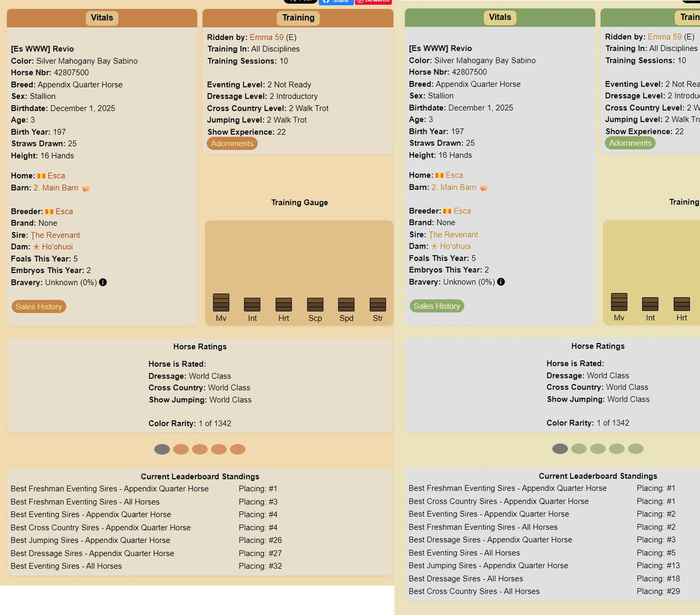Click the flag icon beside Breeder on green page
Viewport: 700px width, 615px height.
pyautogui.click(x=447, y=211)
